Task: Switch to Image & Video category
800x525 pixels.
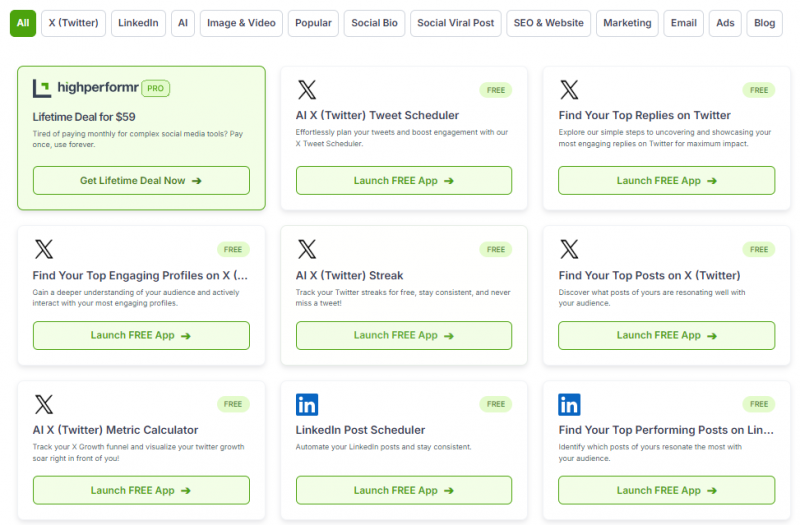Action: point(241,23)
